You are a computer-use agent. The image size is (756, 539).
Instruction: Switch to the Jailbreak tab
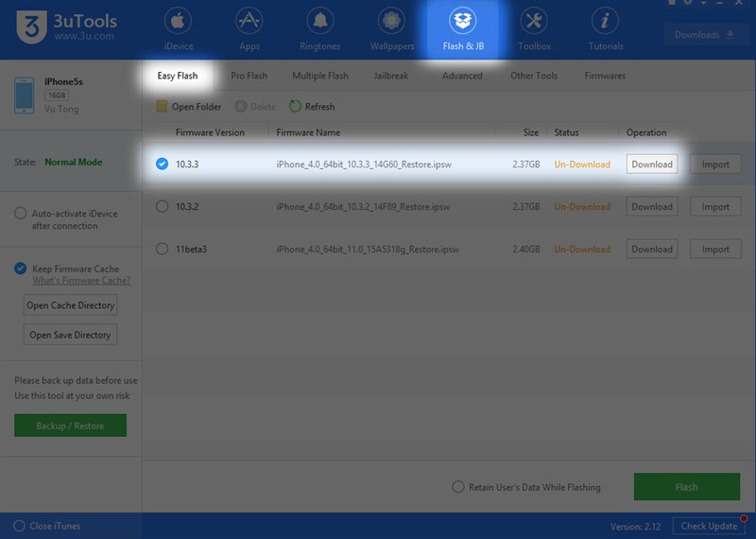pyautogui.click(x=391, y=76)
